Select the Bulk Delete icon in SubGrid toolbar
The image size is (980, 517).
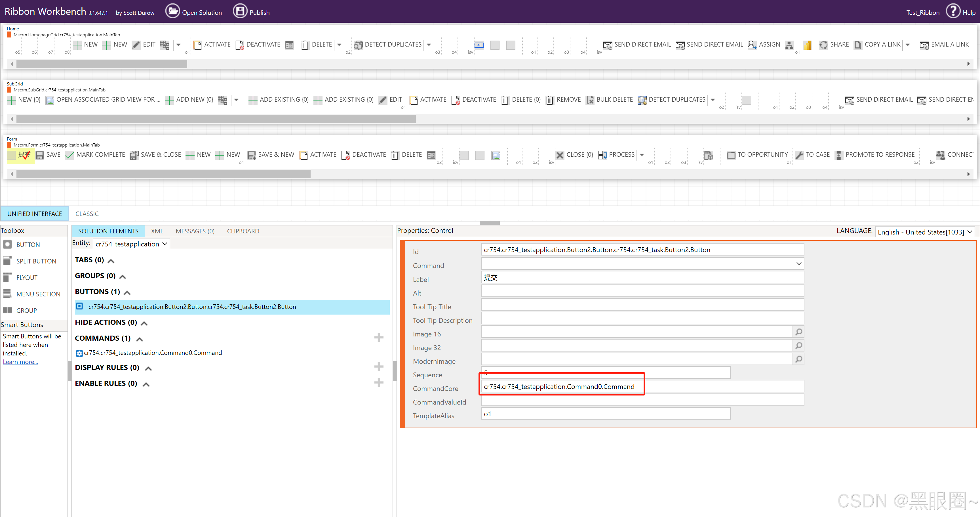[590, 100]
